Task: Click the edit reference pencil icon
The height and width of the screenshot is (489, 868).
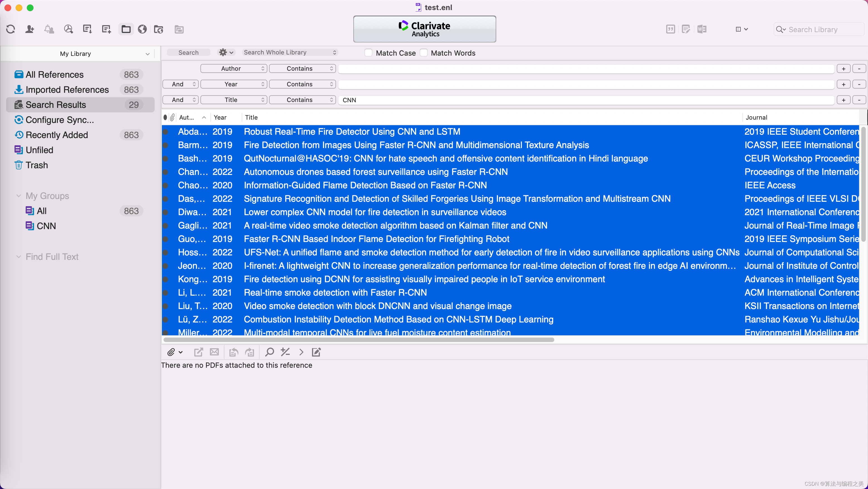Action: tap(316, 352)
